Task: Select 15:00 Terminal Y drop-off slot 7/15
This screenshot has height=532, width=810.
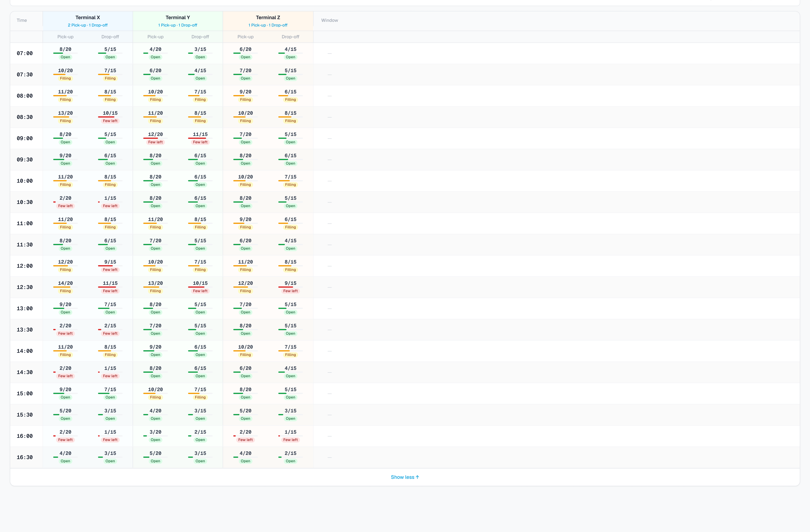Action: click(x=200, y=393)
